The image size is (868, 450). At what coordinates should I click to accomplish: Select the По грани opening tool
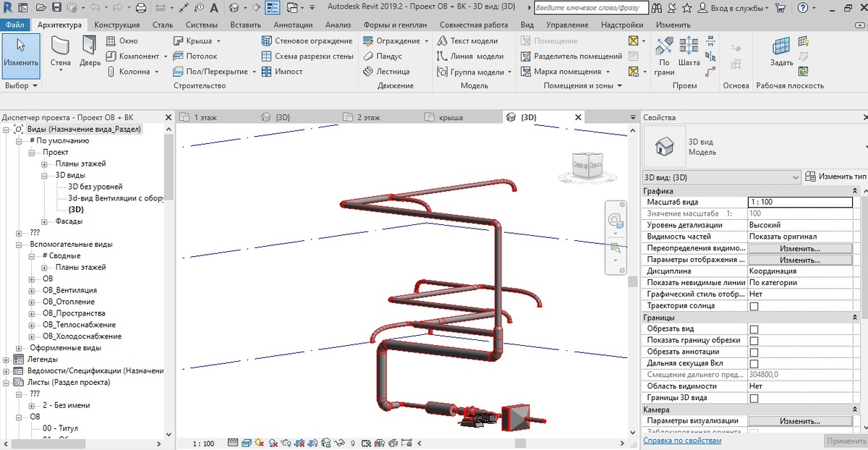coord(664,56)
